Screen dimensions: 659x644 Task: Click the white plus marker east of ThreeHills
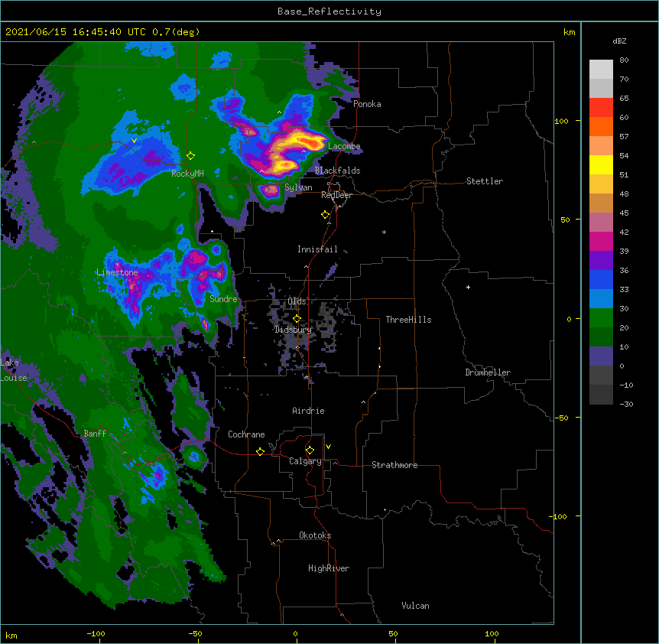point(468,287)
